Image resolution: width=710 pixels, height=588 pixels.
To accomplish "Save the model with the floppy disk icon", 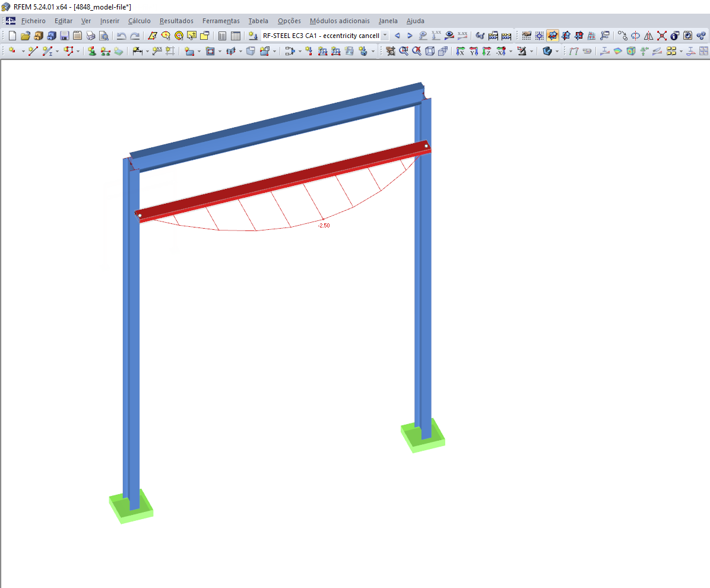I will 65,36.
